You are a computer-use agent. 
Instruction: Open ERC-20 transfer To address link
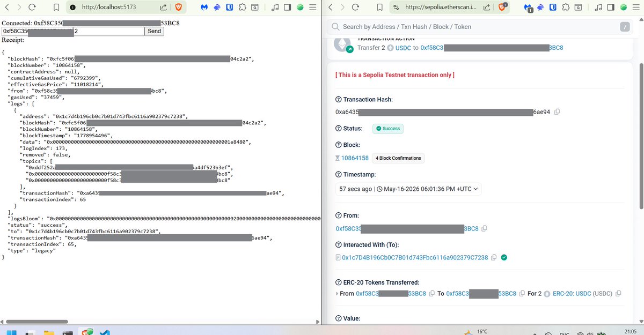point(481,294)
